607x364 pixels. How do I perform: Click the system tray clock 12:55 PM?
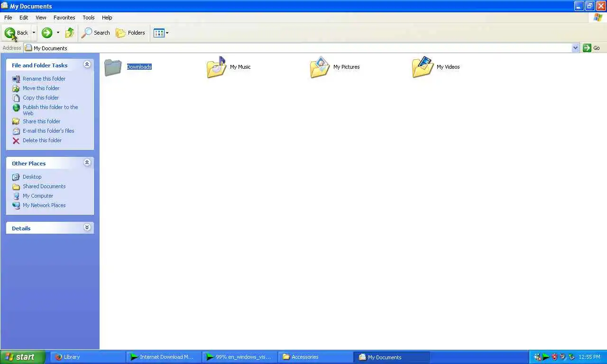click(x=589, y=357)
